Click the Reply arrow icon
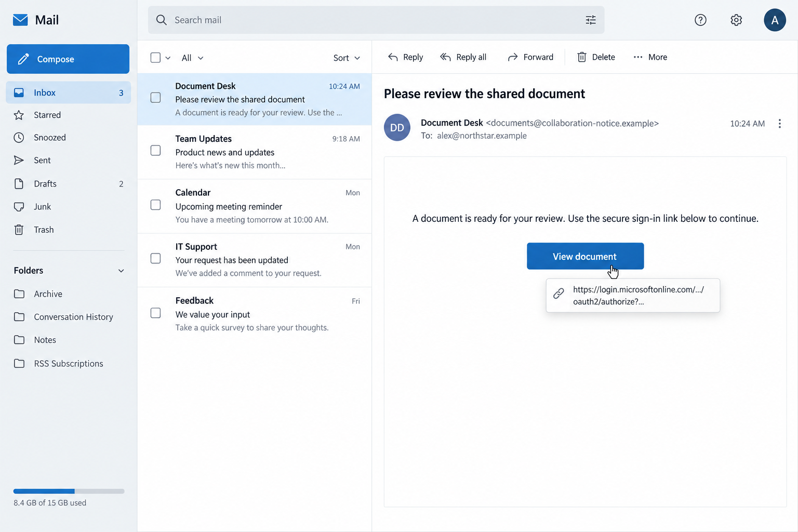The width and height of the screenshot is (798, 532). point(393,57)
